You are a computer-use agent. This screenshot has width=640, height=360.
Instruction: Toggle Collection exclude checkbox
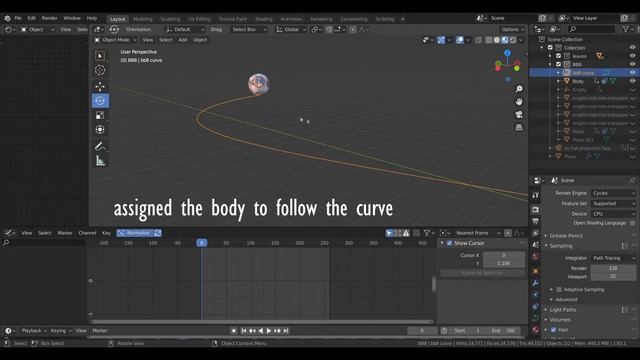click(x=550, y=48)
